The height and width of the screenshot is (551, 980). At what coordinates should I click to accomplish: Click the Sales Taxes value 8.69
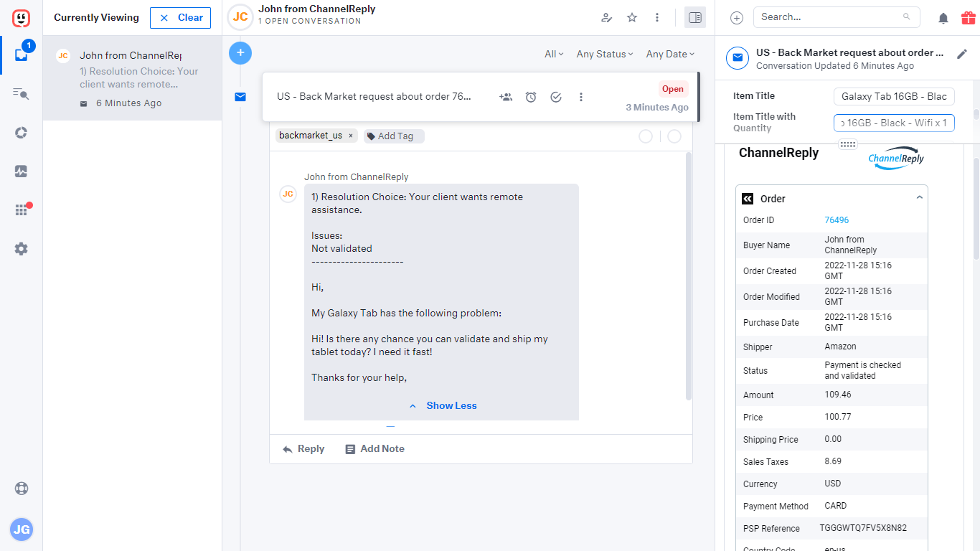833,461
